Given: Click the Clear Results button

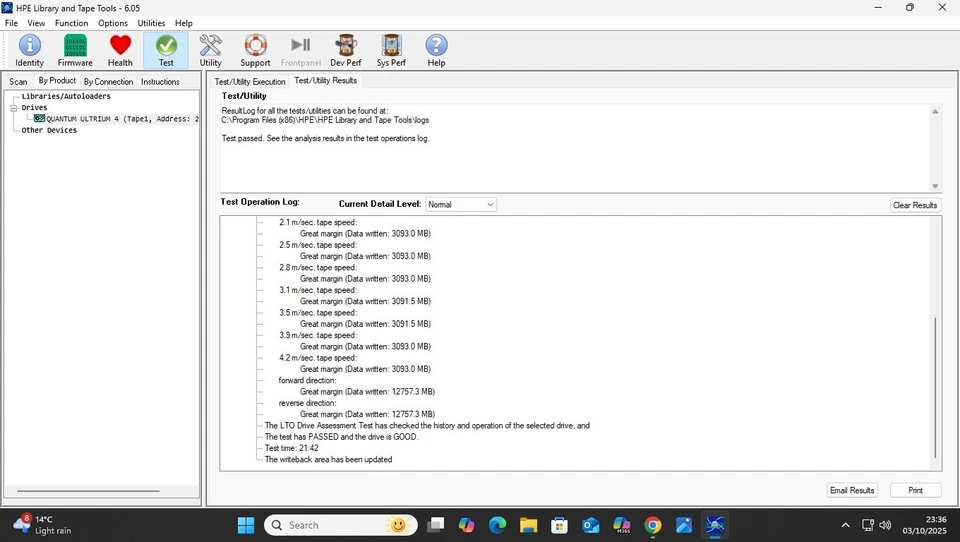Looking at the screenshot, I should point(915,205).
